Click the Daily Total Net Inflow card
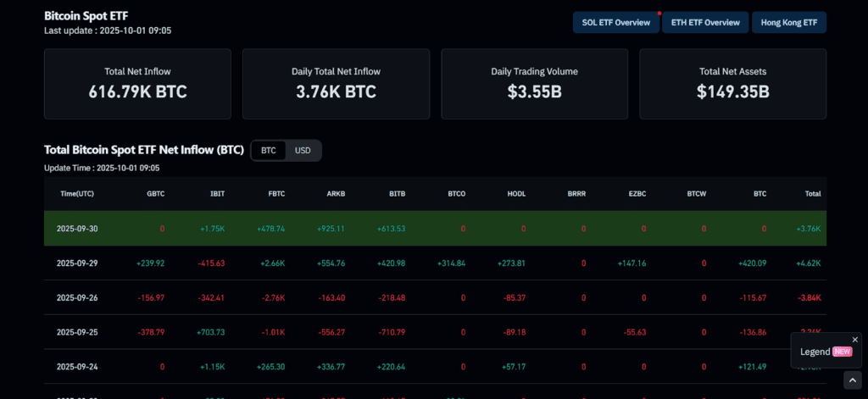This screenshot has width=868, height=399. point(336,83)
